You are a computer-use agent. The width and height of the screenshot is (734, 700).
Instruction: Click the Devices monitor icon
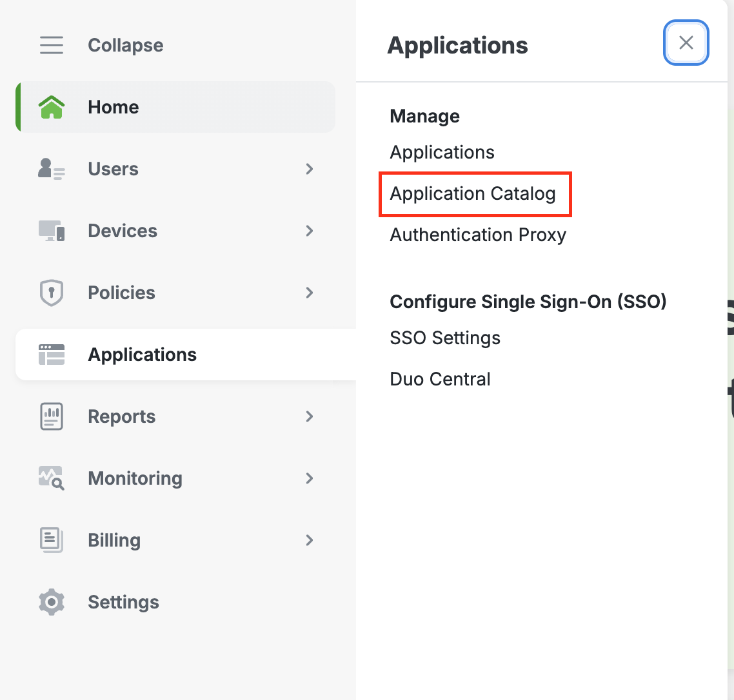(52, 231)
